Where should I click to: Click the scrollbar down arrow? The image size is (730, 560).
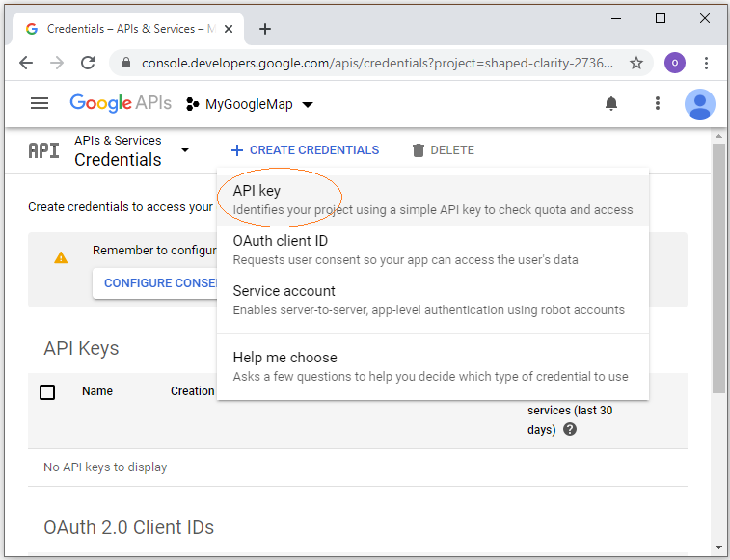pos(718,547)
